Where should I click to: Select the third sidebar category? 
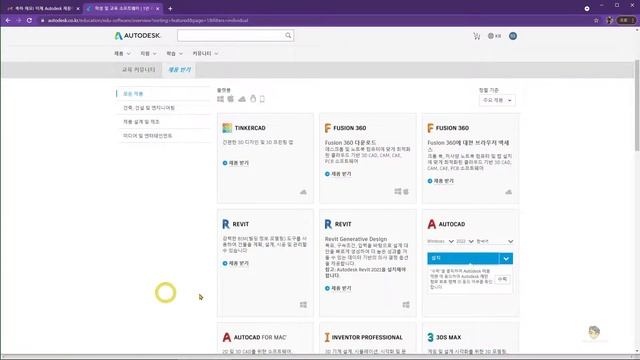(x=141, y=122)
